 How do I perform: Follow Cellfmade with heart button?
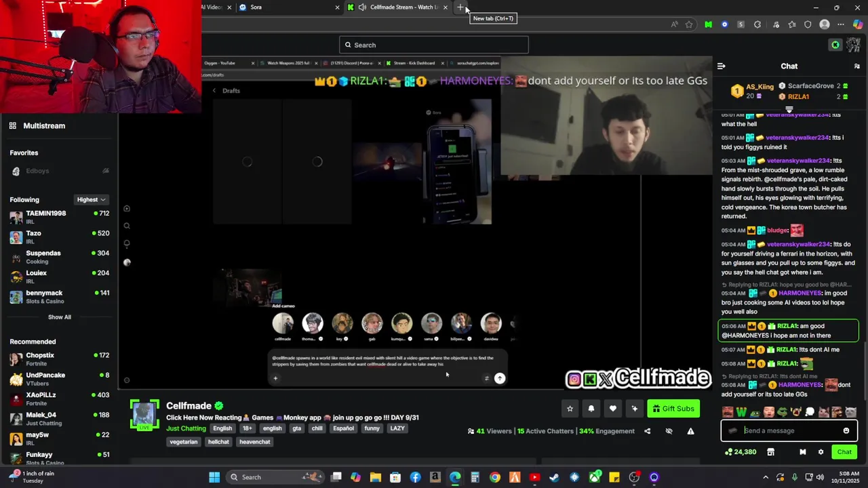(x=613, y=409)
